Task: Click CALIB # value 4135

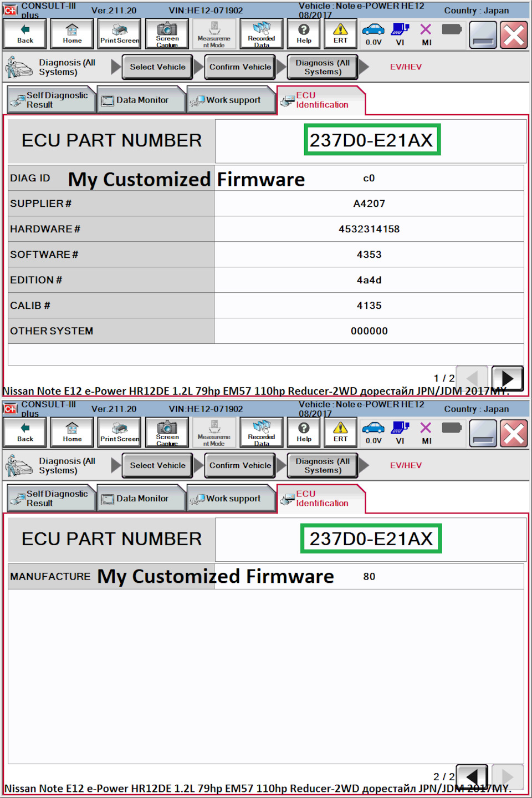Action: coord(369,306)
